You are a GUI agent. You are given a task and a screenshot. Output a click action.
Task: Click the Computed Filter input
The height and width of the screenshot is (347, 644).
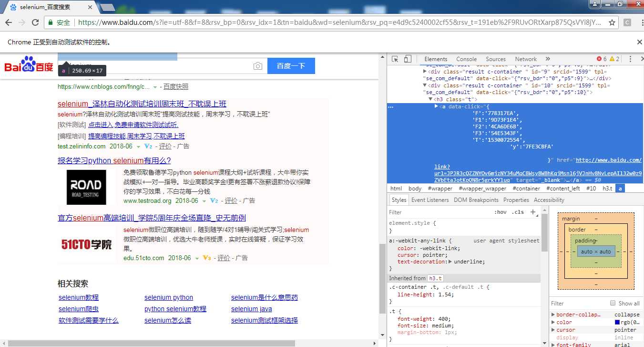578,303
